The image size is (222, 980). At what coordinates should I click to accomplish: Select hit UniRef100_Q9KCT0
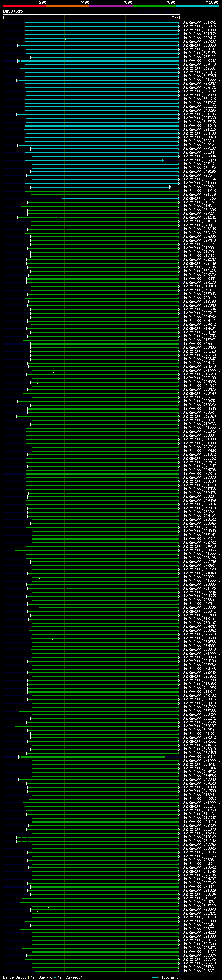(x=199, y=275)
